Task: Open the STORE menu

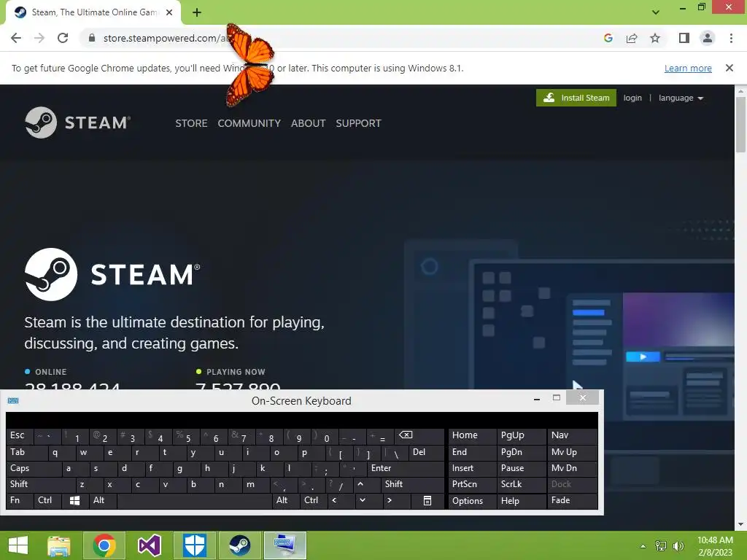Action: 191,123
